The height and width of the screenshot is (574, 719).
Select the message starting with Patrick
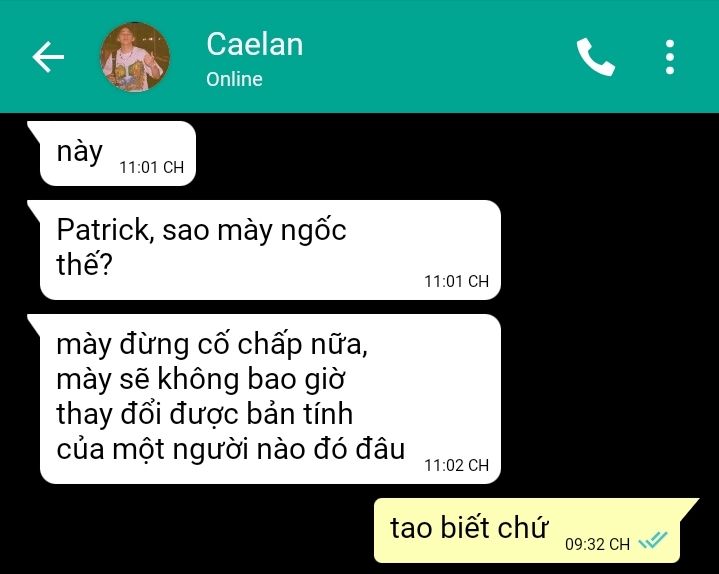coord(270,250)
